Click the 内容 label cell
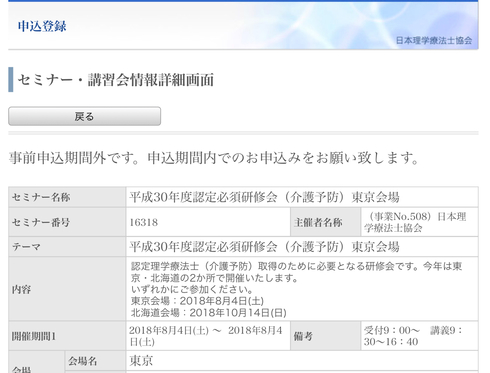 click(67, 289)
